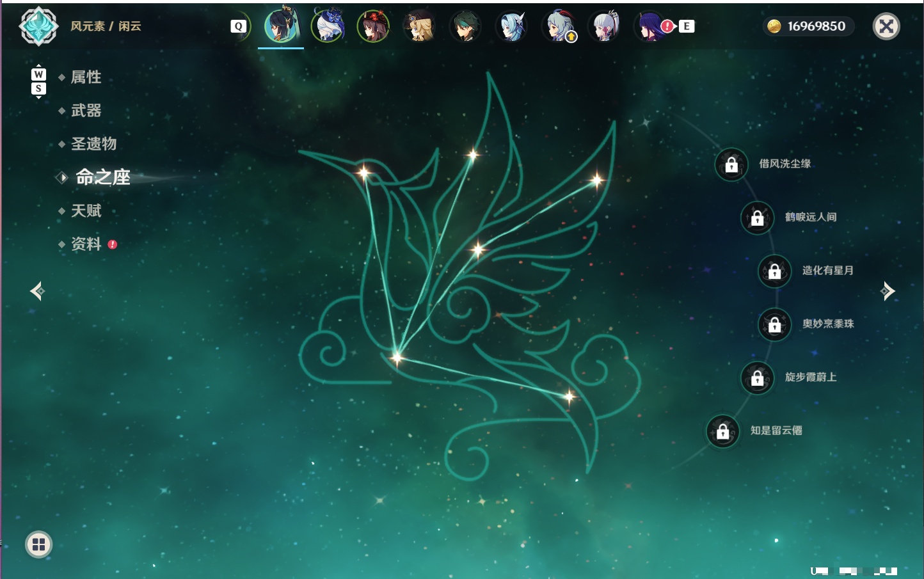
Task: Click the Mora balance 16969850
Action: pos(816,26)
